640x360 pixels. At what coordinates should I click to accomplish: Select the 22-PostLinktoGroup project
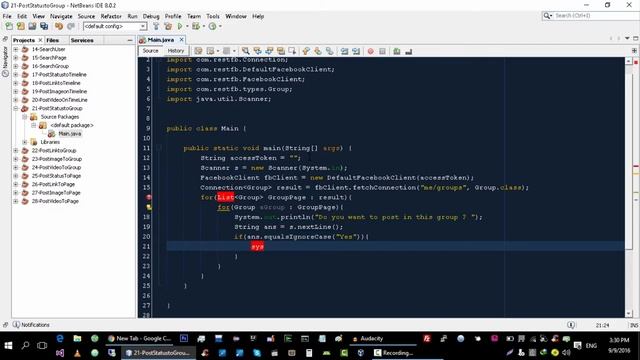pos(54,151)
